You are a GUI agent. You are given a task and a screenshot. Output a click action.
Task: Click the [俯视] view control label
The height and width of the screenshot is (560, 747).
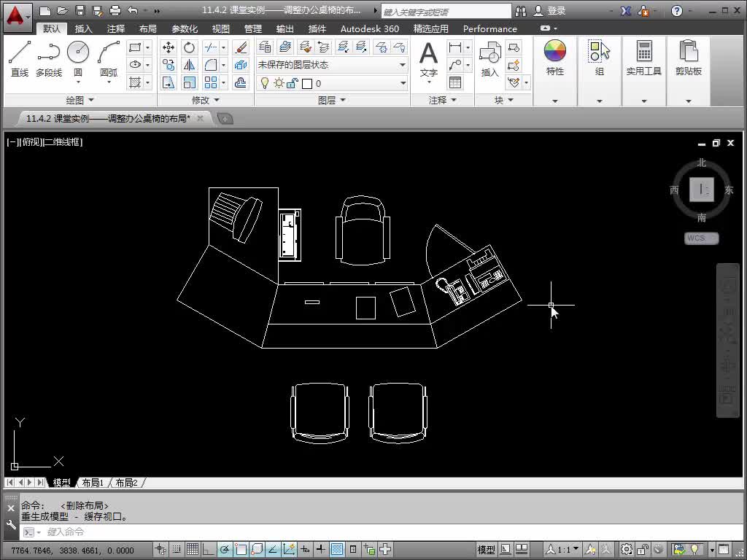point(31,141)
